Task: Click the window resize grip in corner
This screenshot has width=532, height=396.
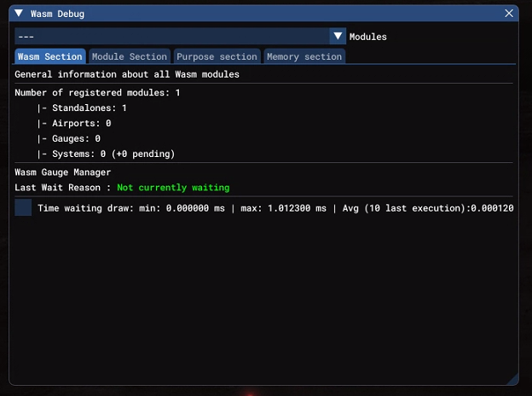Action: point(512,378)
